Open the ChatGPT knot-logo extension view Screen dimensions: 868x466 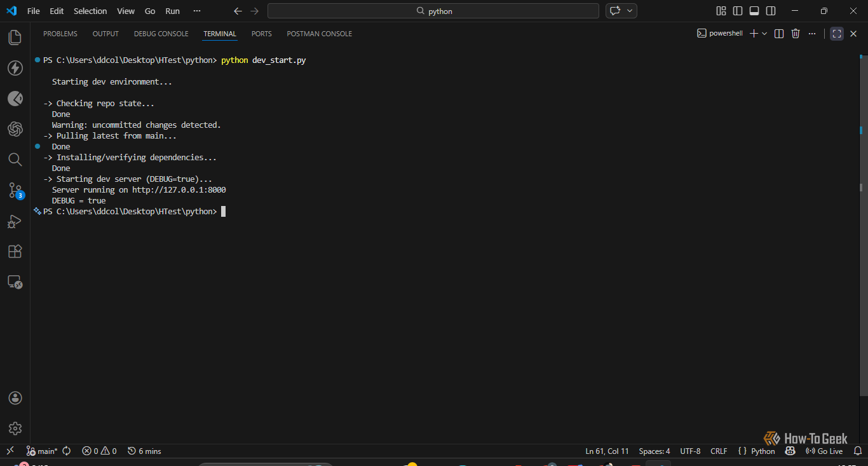(x=15, y=129)
